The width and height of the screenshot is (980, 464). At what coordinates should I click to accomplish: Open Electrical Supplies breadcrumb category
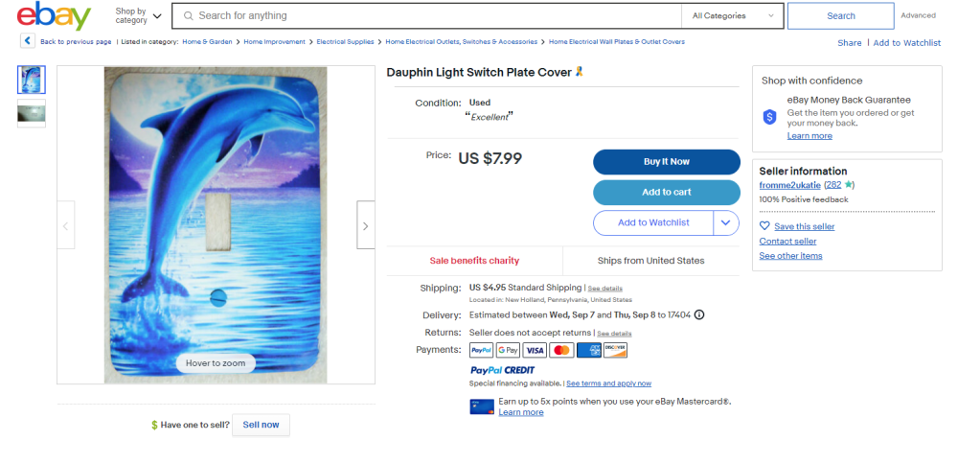coord(344,42)
